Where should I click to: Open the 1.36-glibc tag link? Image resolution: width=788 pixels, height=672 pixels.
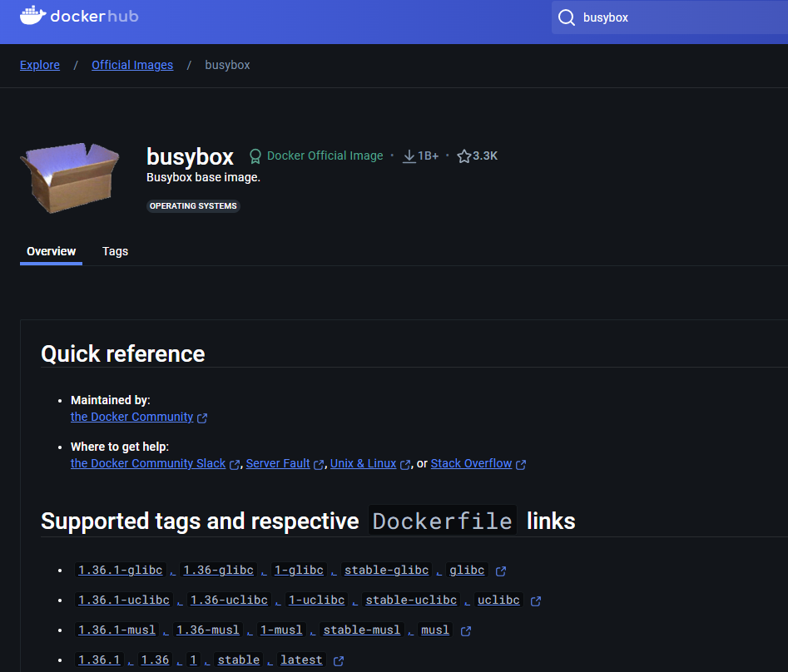(218, 570)
